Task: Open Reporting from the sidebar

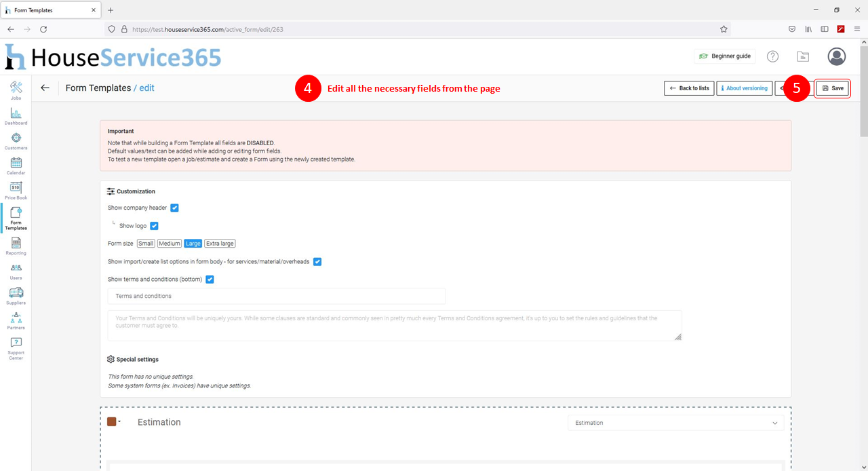Action: [x=16, y=243]
